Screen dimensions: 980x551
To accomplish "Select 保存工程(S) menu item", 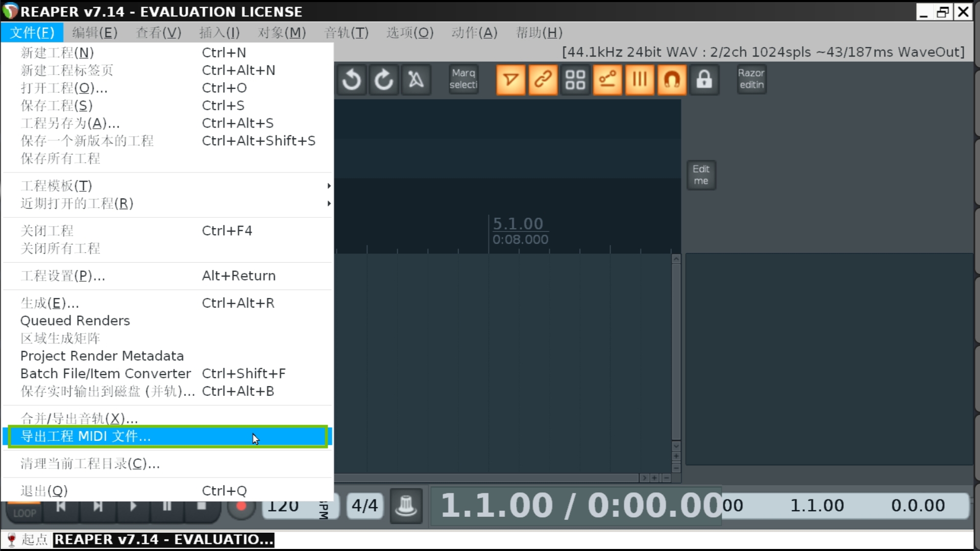I will click(x=167, y=106).
